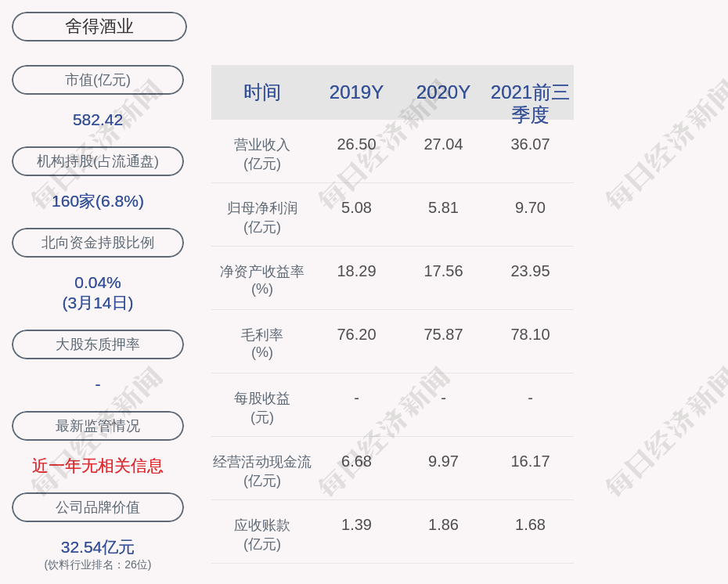Click the red 近一年无相关信息 text
Image resolution: width=728 pixels, height=584 pixels.
(x=98, y=466)
